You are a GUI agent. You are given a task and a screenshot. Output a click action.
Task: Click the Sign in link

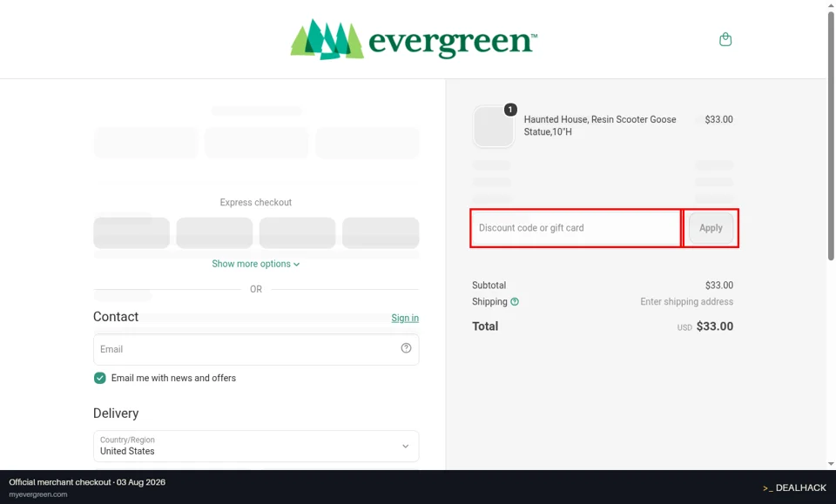[x=405, y=318]
